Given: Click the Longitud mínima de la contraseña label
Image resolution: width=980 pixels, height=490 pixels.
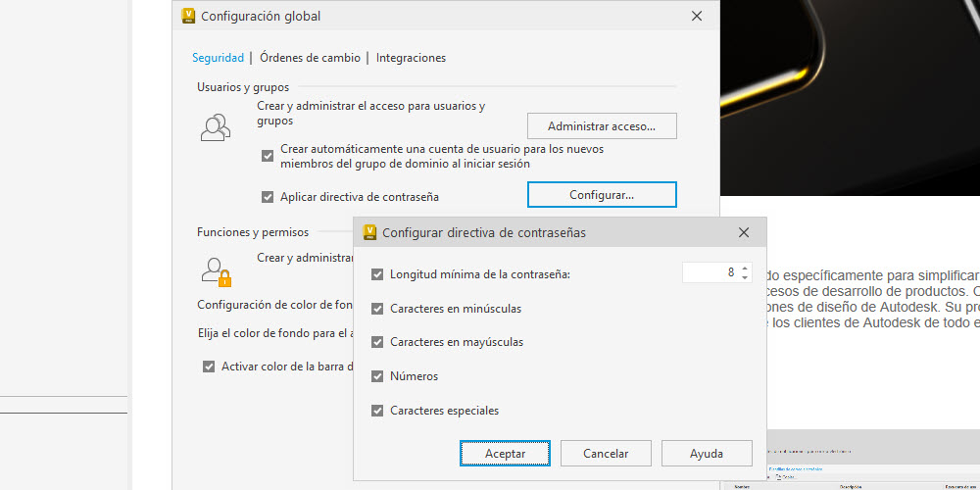Looking at the screenshot, I should [x=480, y=273].
